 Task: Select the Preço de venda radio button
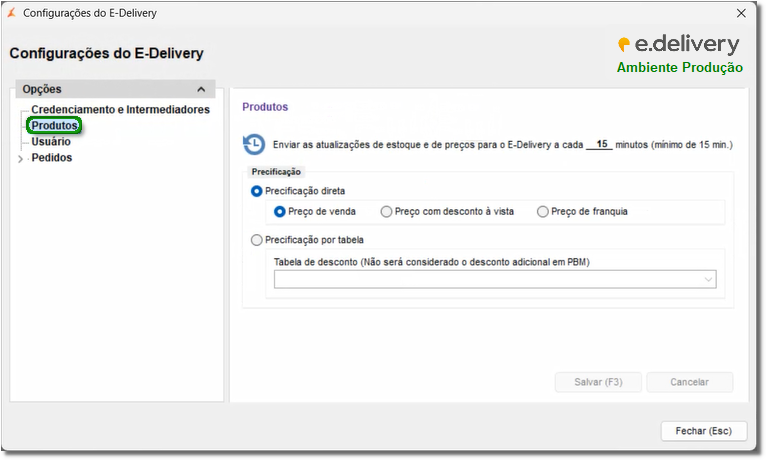tap(280, 212)
